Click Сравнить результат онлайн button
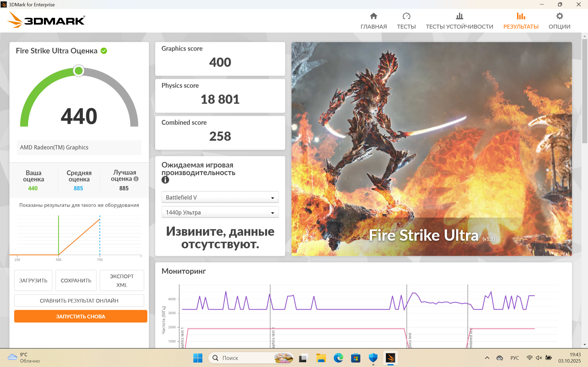588x367 pixels. tap(79, 301)
